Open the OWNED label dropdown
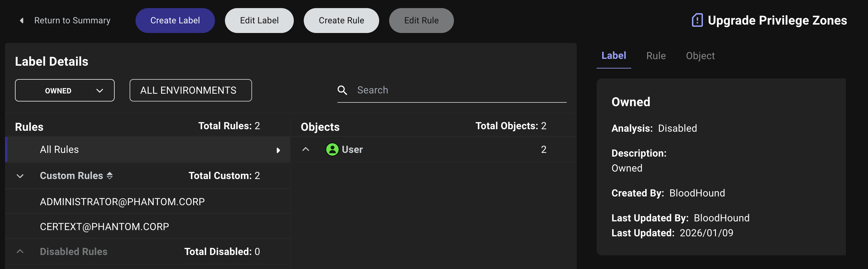This screenshot has width=868, height=269. tap(65, 90)
